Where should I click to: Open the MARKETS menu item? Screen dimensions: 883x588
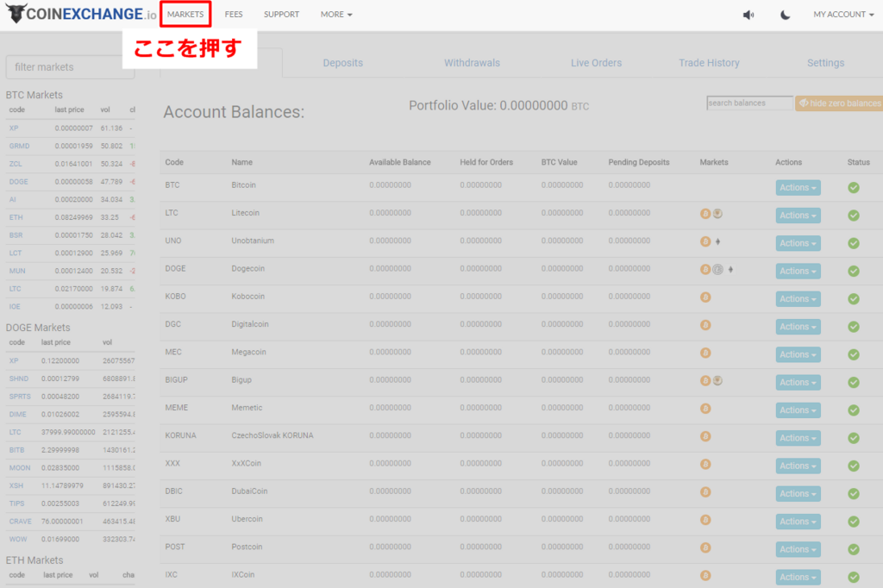[185, 14]
